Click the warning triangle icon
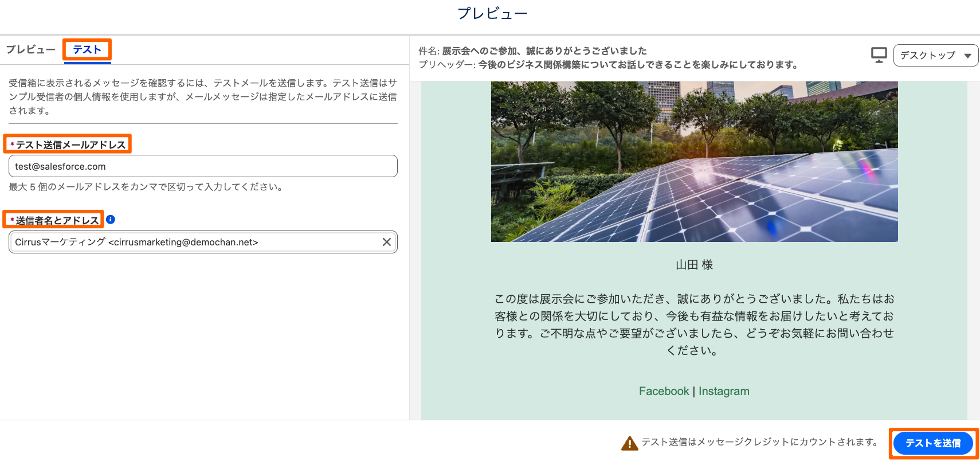 tap(629, 443)
